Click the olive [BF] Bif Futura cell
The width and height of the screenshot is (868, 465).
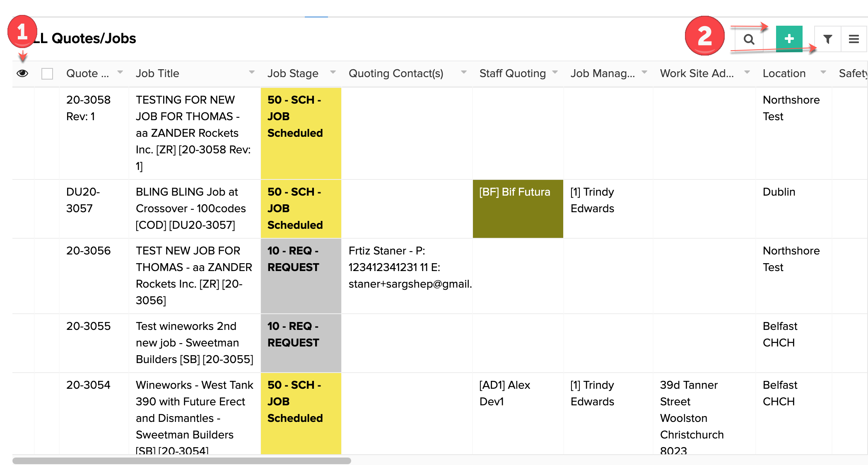tap(518, 208)
